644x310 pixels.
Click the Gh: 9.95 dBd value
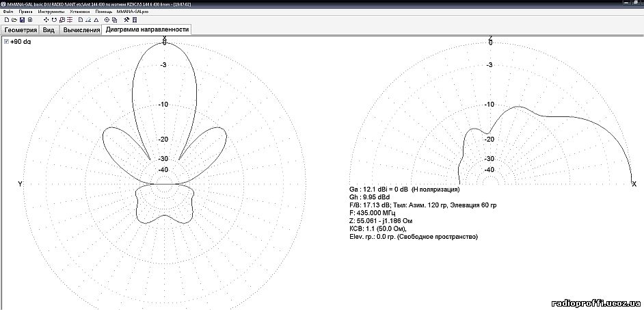tap(366, 197)
